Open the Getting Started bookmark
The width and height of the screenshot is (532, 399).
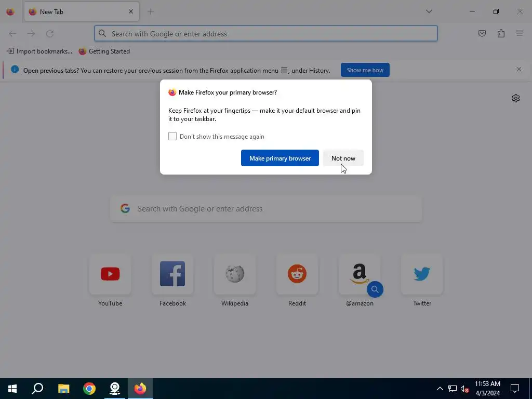(104, 51)
